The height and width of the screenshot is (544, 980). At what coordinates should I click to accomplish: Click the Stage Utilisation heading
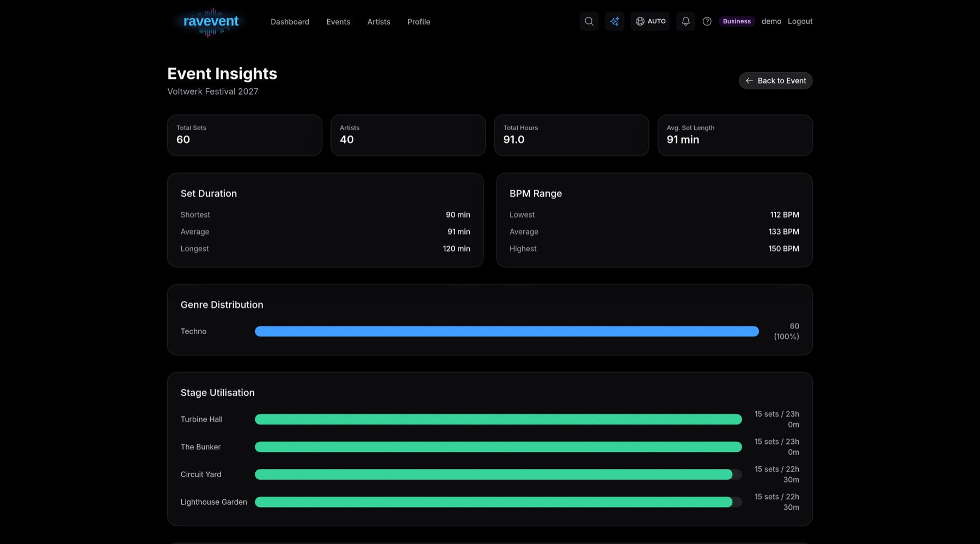click(x=217, y=393)
